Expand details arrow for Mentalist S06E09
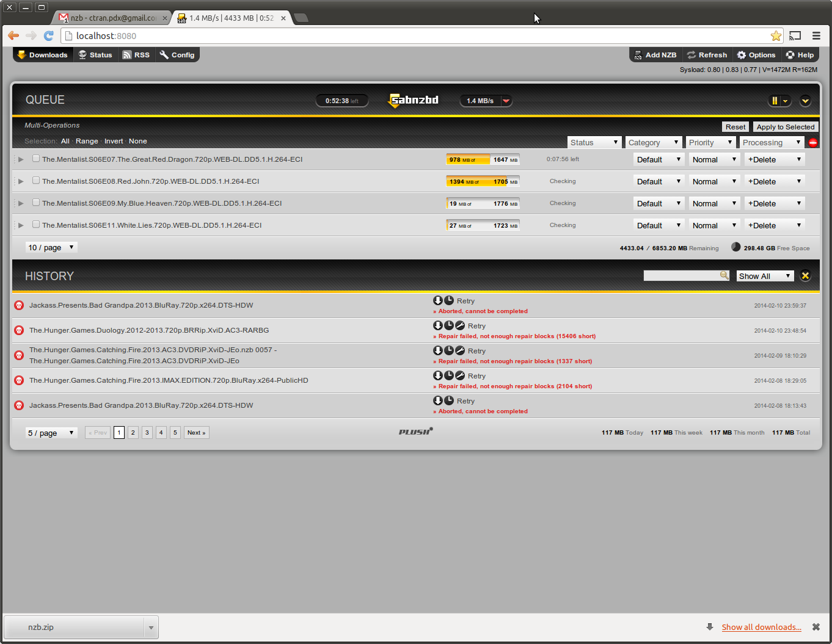 click(21, 203)
